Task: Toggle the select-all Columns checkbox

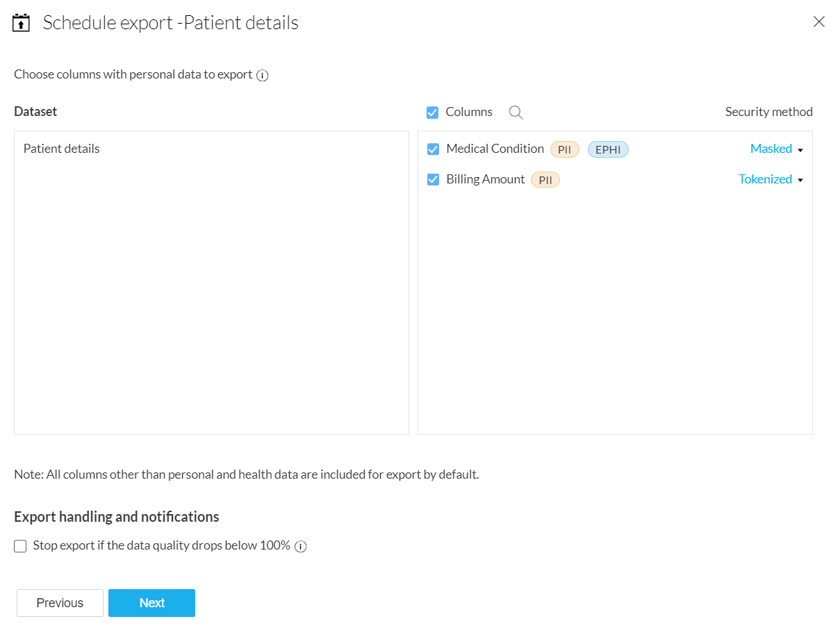Action: pyautogui.click(x=433, y=113)
